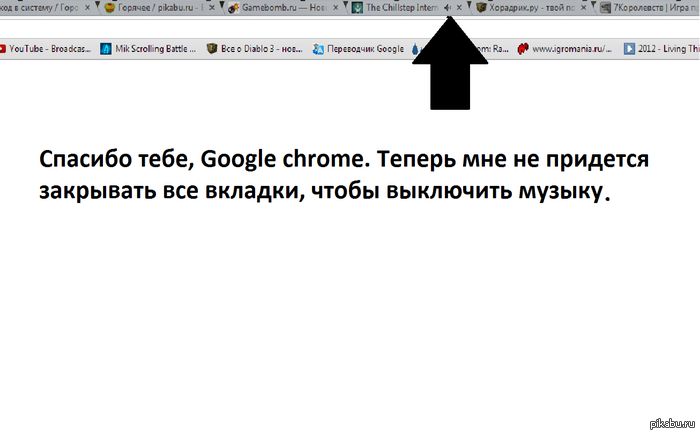700x435 pixels.
Task: Click the Mik Scrolling Battle bookmark icon
Action: (105, 49)
